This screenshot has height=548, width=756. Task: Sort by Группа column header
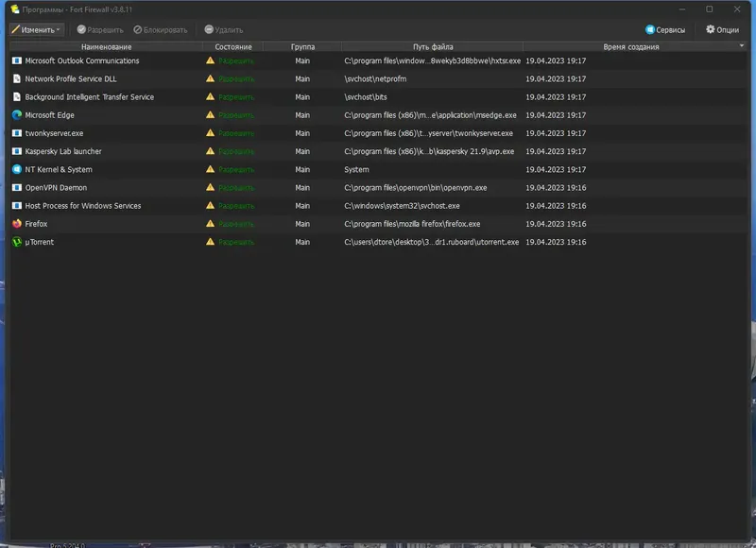(302, 46)
